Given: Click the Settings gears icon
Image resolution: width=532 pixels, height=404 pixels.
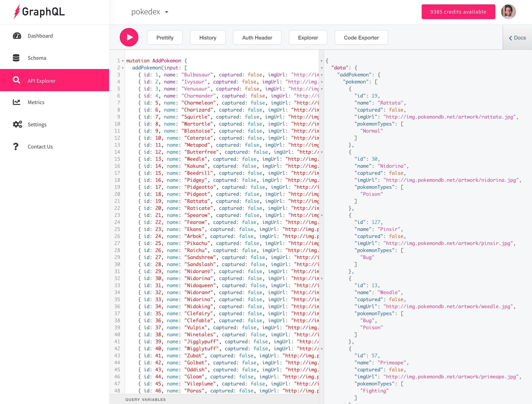Looking at the screenshot, I should 17,124.
